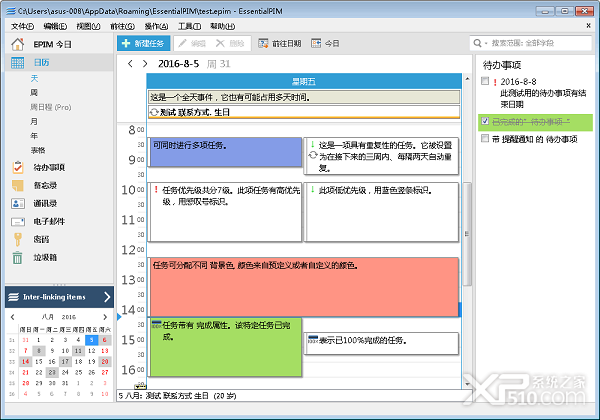Click green low-priority arrow on 此项低优先级 task
The width and height of the screenshot is (600, 420).
tap(313, 189)
